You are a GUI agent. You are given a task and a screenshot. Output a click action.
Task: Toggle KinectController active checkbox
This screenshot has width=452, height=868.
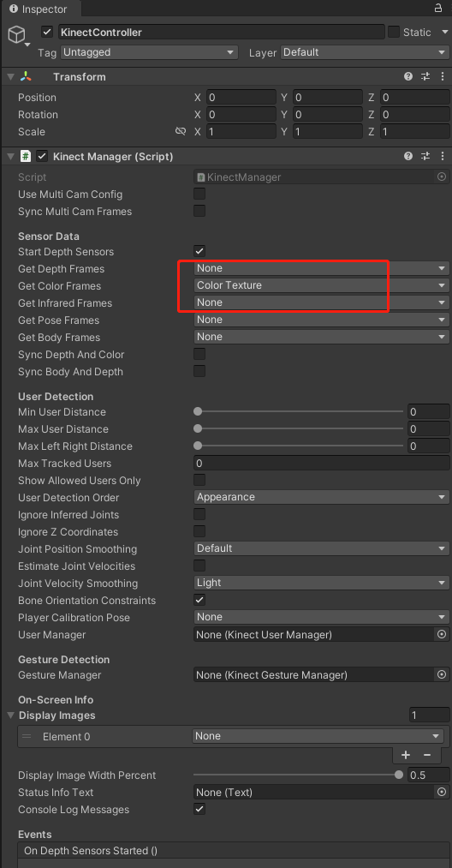[47, 32]
